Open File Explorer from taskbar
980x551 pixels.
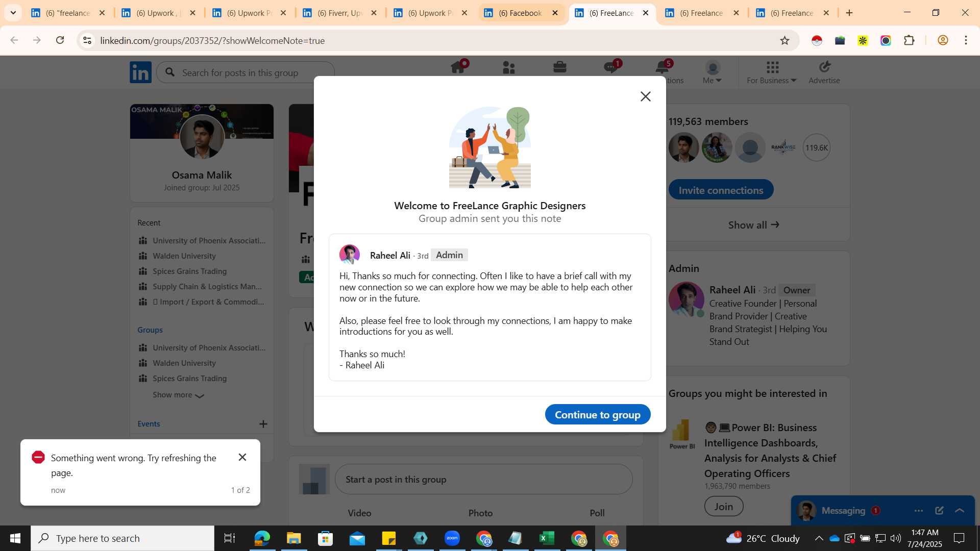pyautogui.click(x=293, y=538)
